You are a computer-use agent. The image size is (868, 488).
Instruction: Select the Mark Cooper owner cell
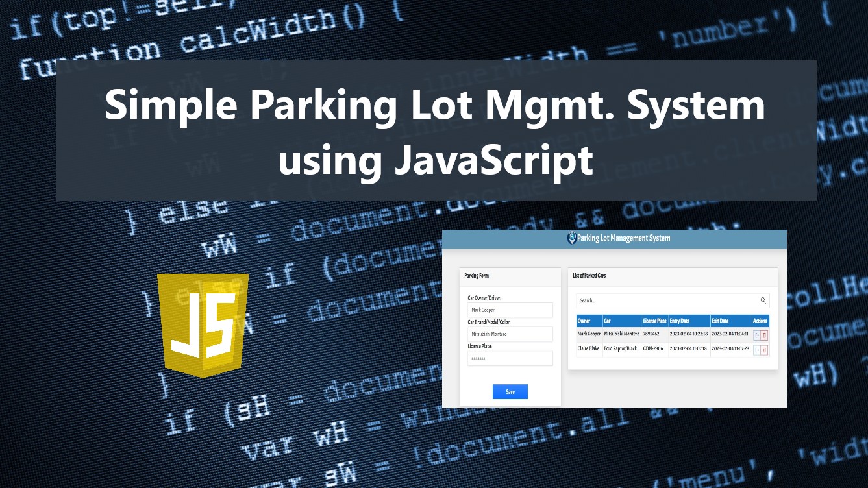tap(589, 334)
